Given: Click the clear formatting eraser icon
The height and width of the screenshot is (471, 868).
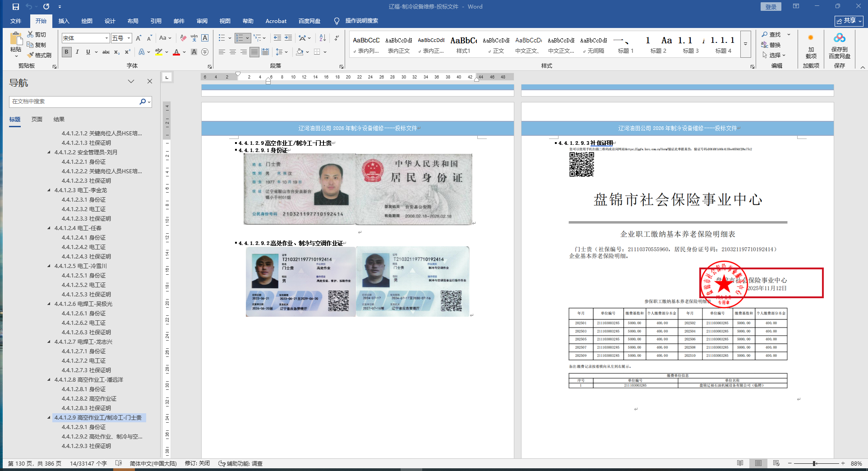Looking at the screenshot, I should 183,38.
